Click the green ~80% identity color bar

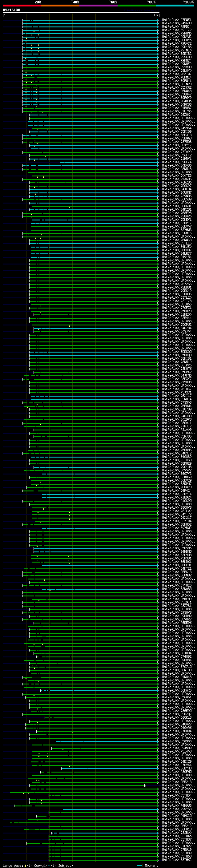click(x=137, y=6)
